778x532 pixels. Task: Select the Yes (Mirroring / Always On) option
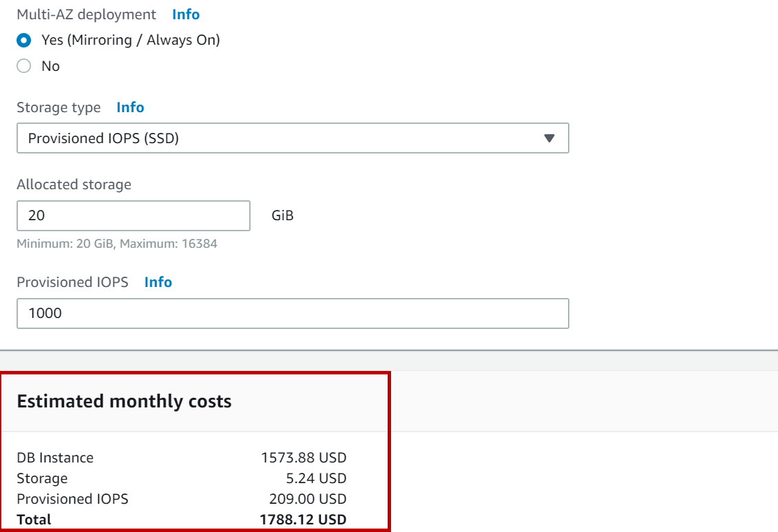tap(24, 40)
